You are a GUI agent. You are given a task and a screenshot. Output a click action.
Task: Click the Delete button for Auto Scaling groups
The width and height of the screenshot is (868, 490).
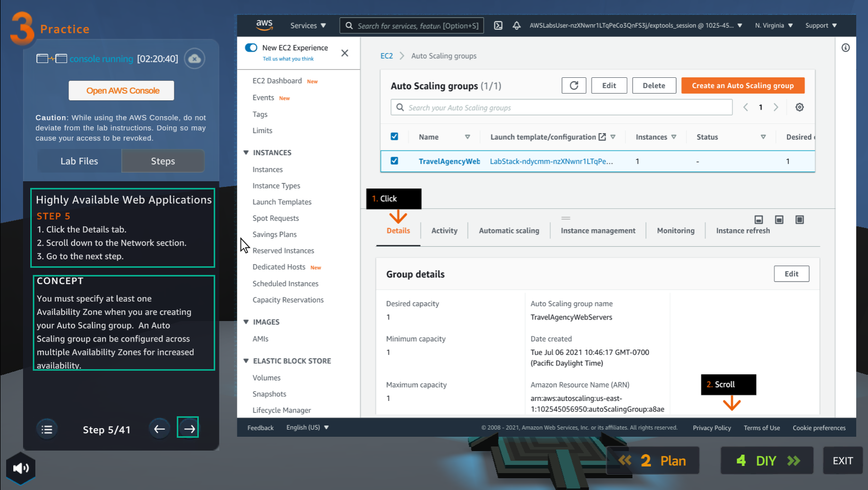(x=654, y=86)
